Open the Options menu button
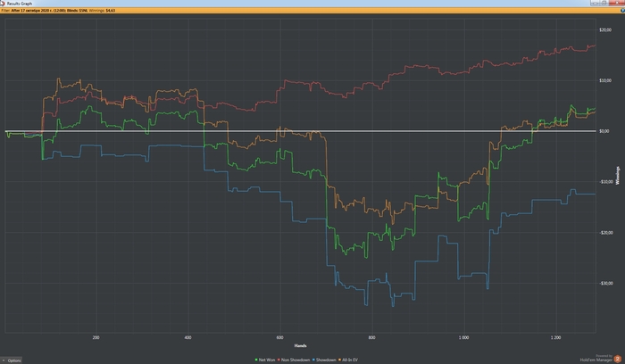 click(x=11, y=360)
